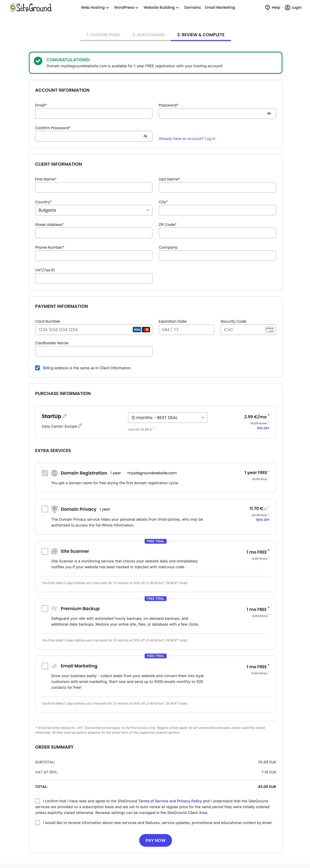Open the Country dropdown showing Bulgaria
The height and width of the screenshot is (868, 310).
(x=94, y=210)
